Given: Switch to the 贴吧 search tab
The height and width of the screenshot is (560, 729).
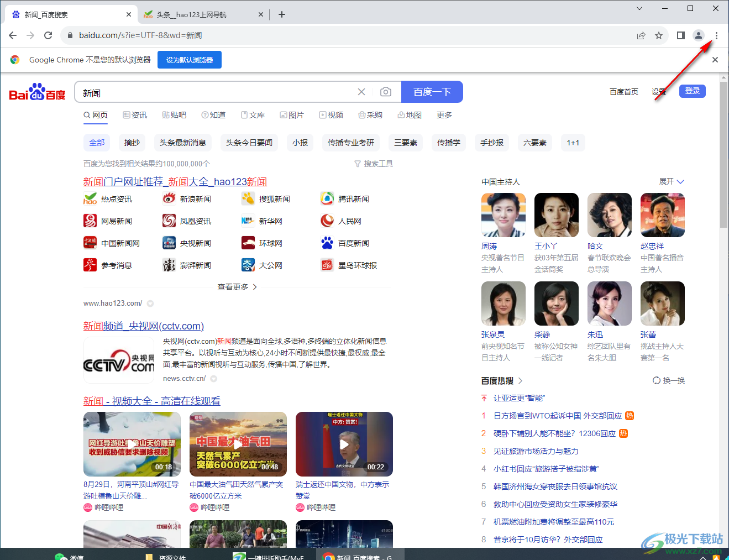Looking at the screenshot, I should tap(174, 115).
